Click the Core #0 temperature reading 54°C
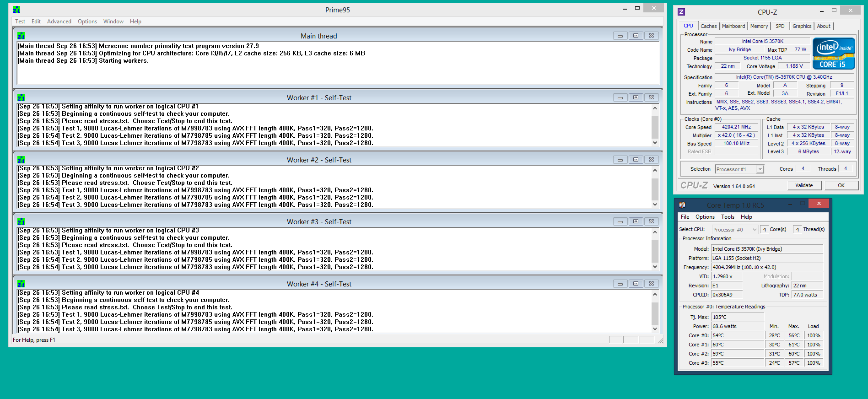Screen dimensions: 868x399 (738, 335)
